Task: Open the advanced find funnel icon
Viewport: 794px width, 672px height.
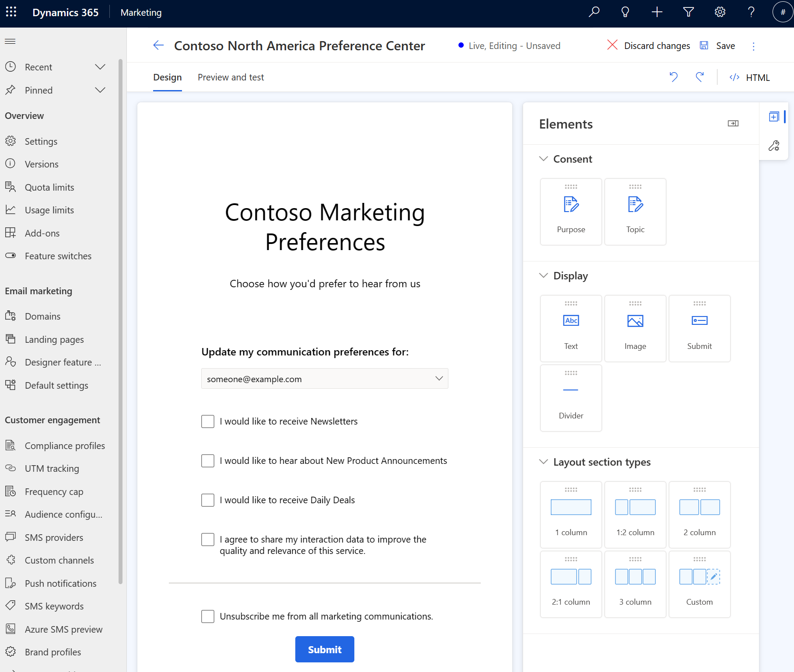Action: tap(689, 12)
